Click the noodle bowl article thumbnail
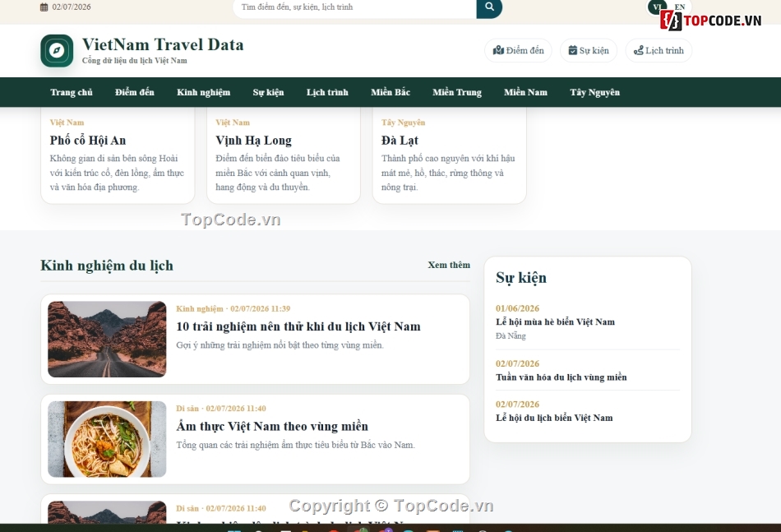781x532 pixels. (107, 439)
